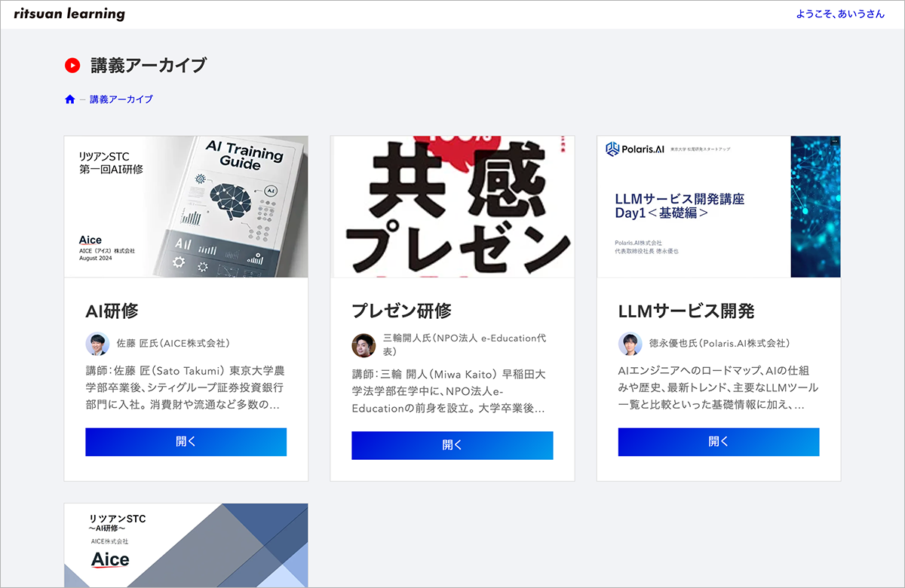Image resolution: width=905 pixels, height=588 pixels.
Task: Click the AI Training Guide thumbnail
Action: 186,207
